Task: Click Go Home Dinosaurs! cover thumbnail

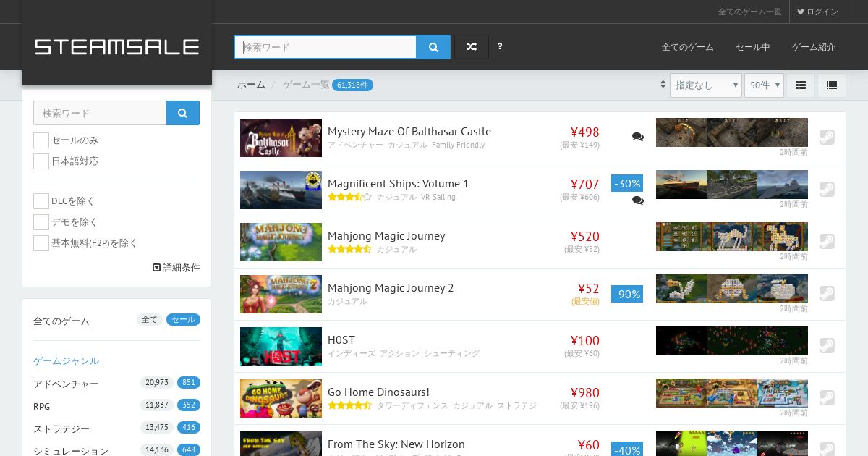Action: (281, 398)
